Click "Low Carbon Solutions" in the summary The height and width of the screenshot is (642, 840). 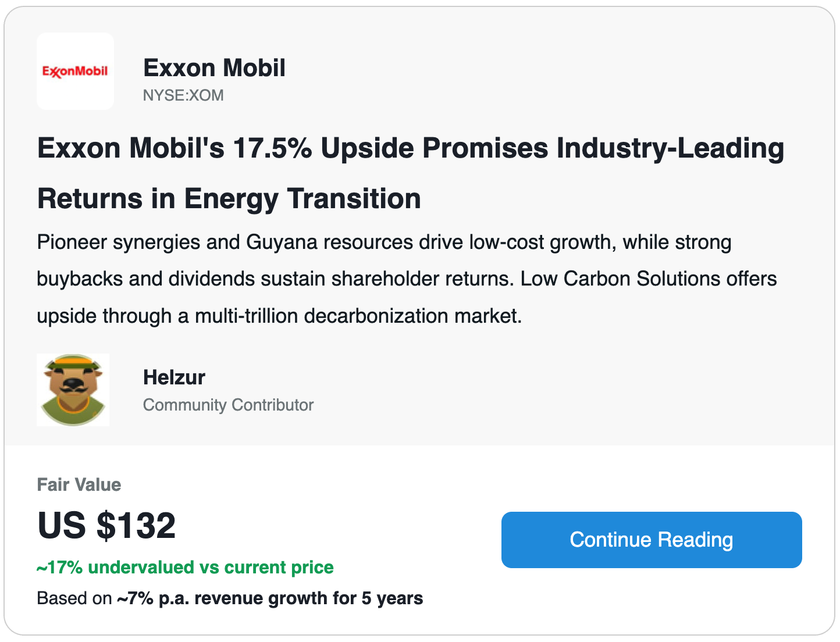[612, 279]
